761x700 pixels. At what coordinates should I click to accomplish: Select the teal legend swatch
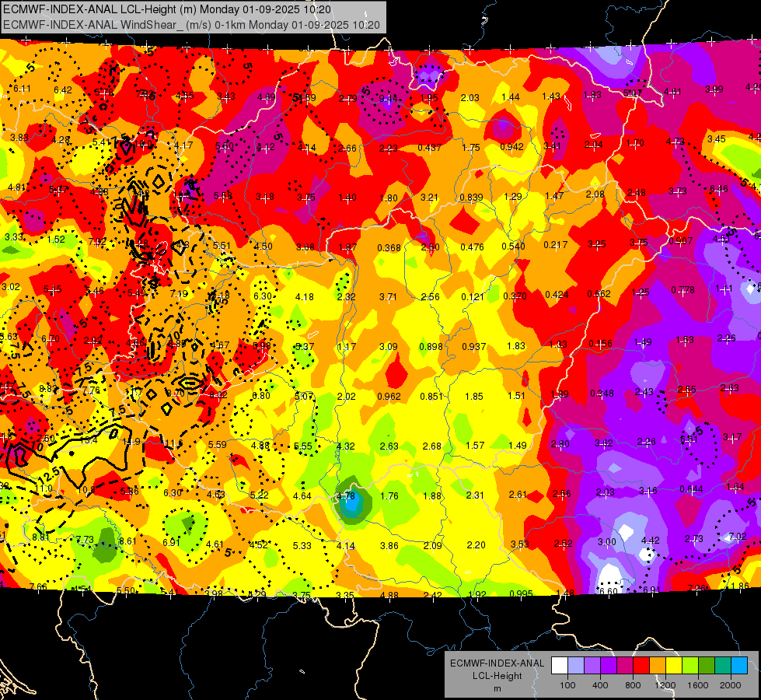pyautogui.click(x=723, y=666)
